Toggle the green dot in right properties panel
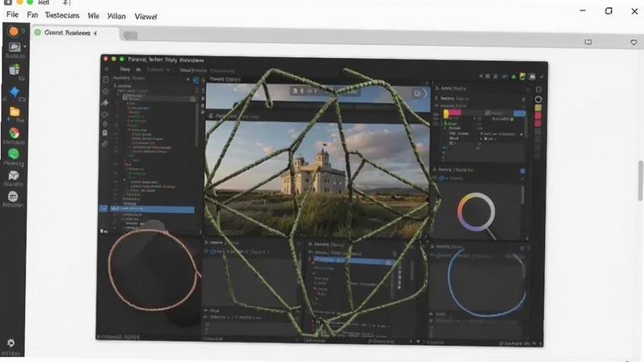644x362 pixels. tap(512, 119)
